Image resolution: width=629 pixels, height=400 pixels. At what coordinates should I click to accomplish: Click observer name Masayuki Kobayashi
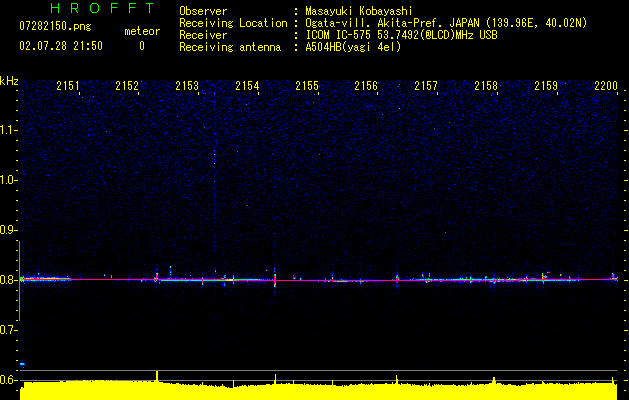(x=359, y=11)
